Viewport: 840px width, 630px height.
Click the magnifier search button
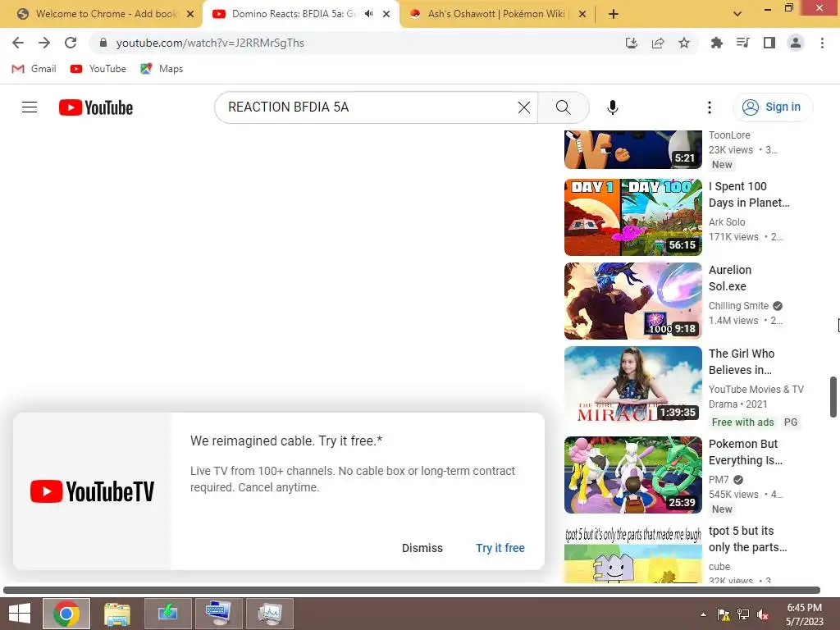[x=563, y=107]
